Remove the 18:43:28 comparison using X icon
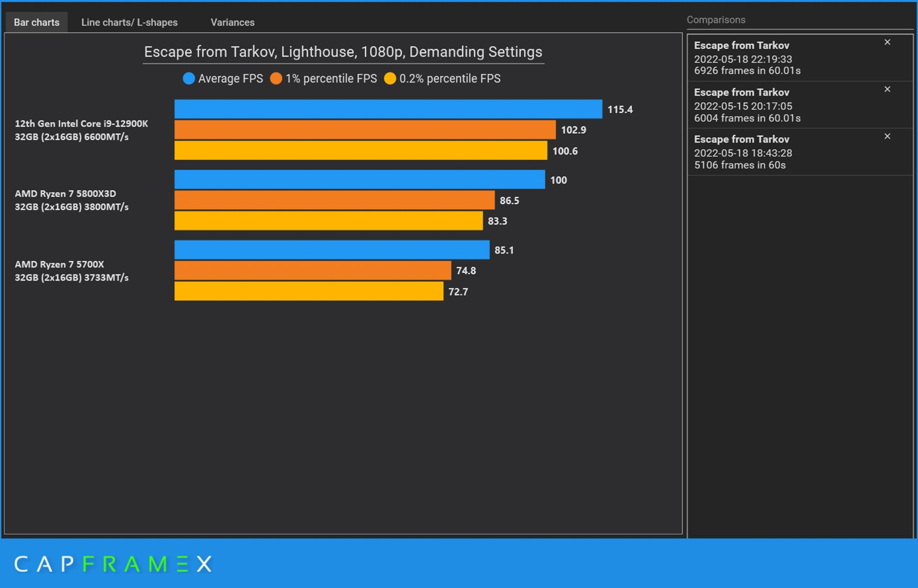 (x=887, y=136)
